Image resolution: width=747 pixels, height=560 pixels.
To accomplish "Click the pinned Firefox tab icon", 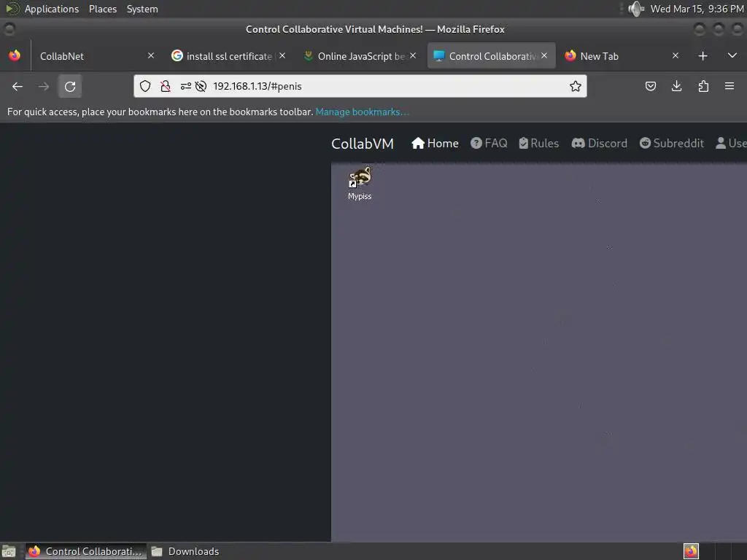I will (15, 55).
